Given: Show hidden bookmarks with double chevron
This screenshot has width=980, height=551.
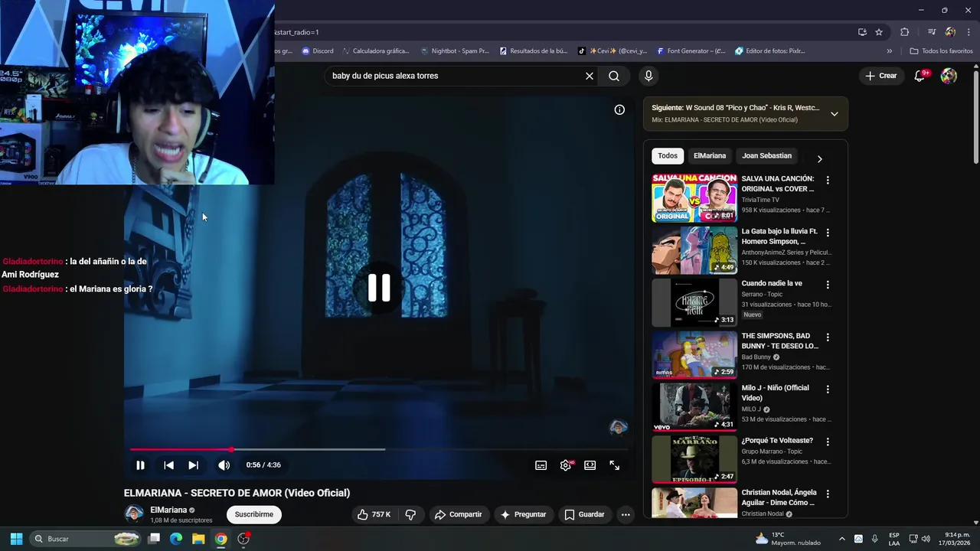Looking at the screenshot, I should tap(890, 51).
